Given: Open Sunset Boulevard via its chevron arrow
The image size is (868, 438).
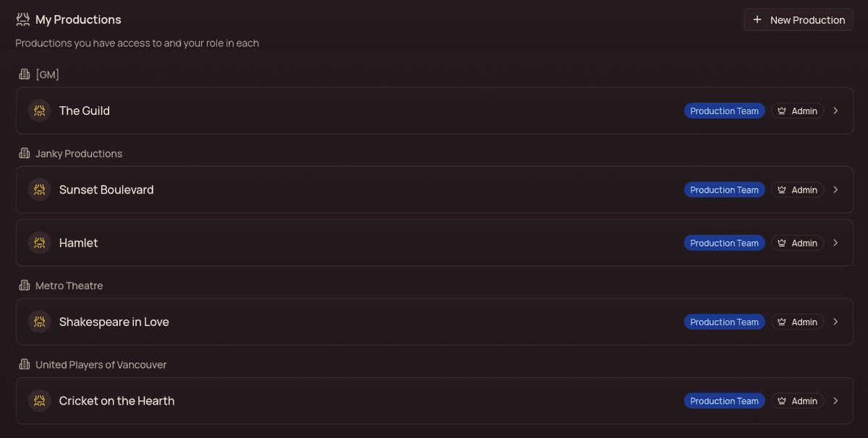Looking at the screenshot, I should tap(835, 189).
